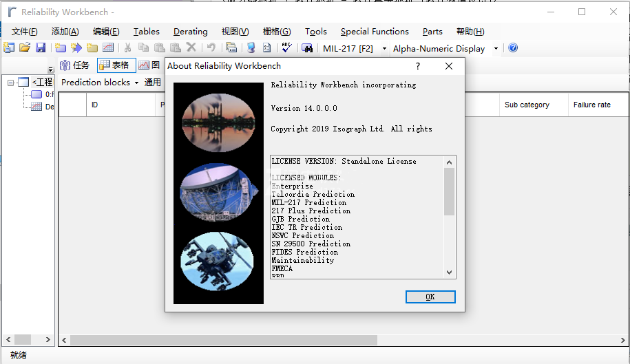The height and width of the screenshot is (364, 630).
Task: Open the 栅格(G) menu
Action: tap(277, 32)
